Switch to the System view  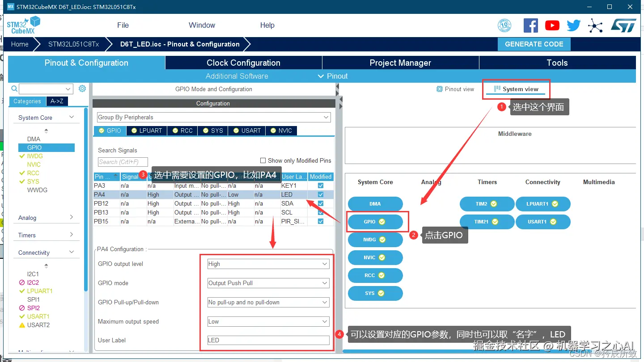click(516, 89)
